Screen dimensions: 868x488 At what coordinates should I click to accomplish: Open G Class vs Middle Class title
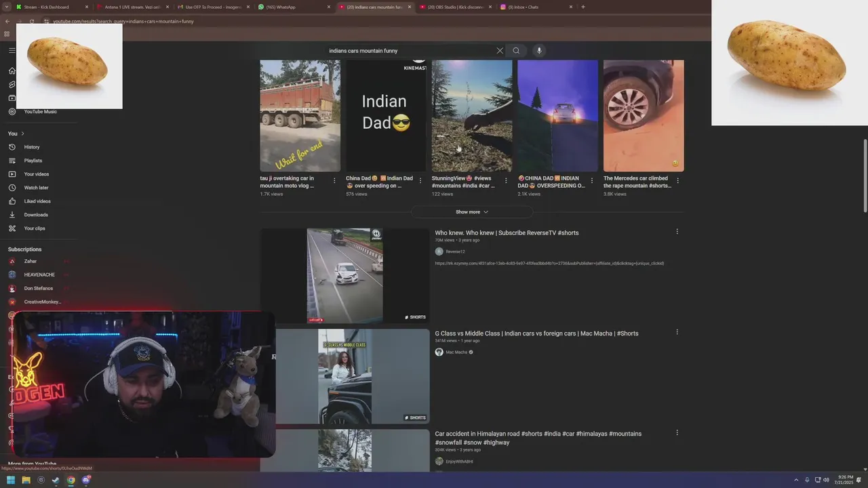click(536, 333)
